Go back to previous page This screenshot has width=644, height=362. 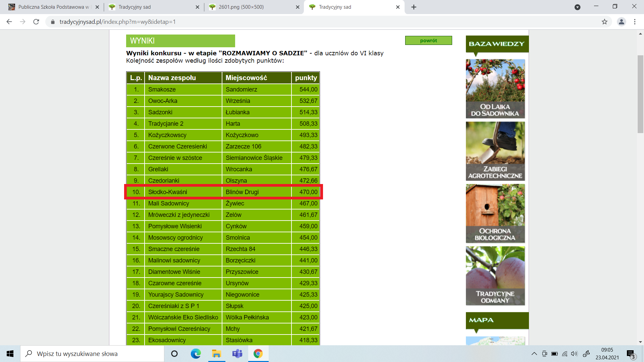pyautogui.click(x=9, y=22)
